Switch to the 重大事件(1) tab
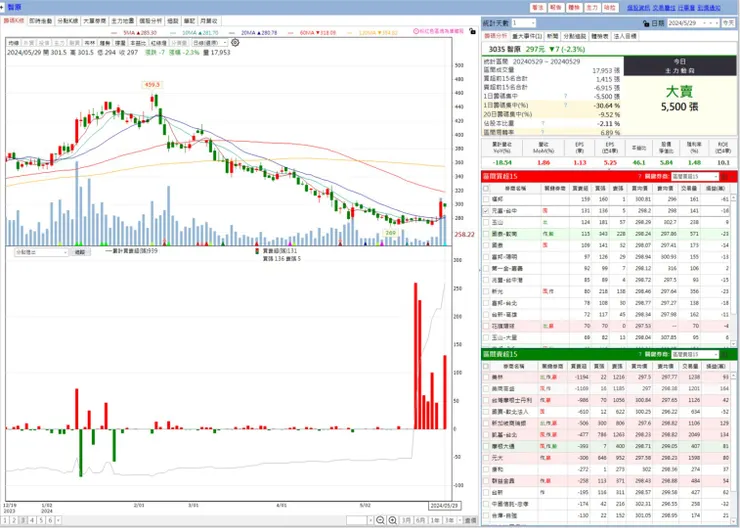 (x=527, y=36)
